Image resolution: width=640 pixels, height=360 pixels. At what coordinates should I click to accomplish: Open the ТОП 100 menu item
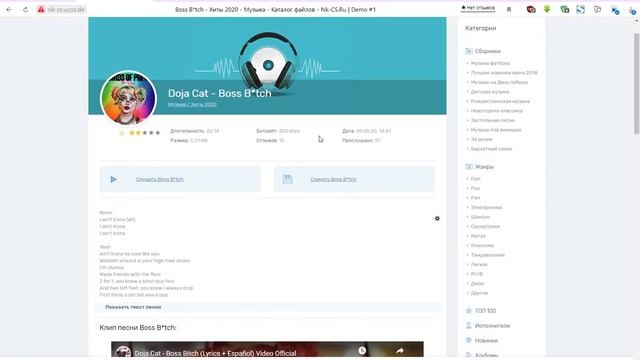(x=485, y=311)
